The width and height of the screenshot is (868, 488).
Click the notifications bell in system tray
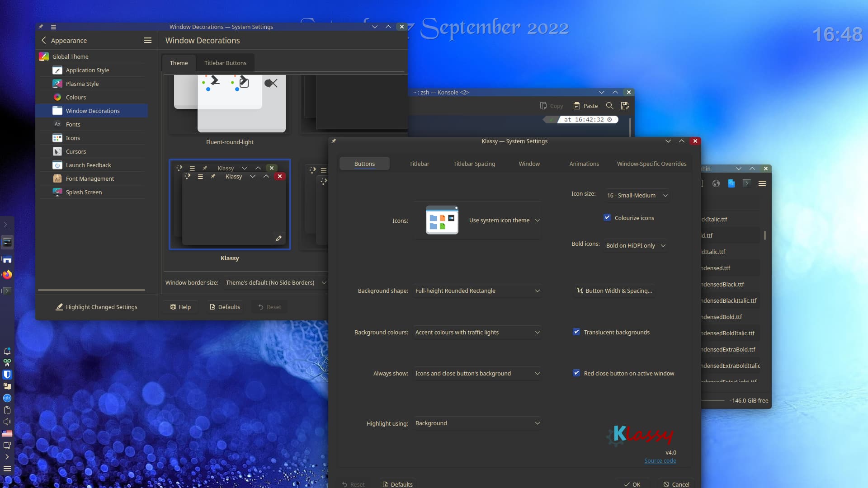[7, 351]
